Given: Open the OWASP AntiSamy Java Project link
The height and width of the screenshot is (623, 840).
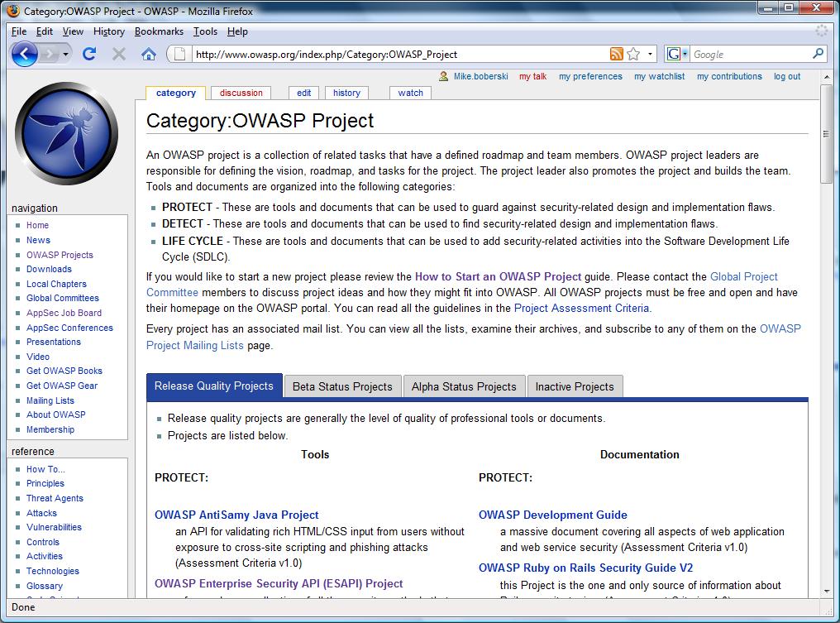Looking at the screenshot, I should [x=236, y=515].
